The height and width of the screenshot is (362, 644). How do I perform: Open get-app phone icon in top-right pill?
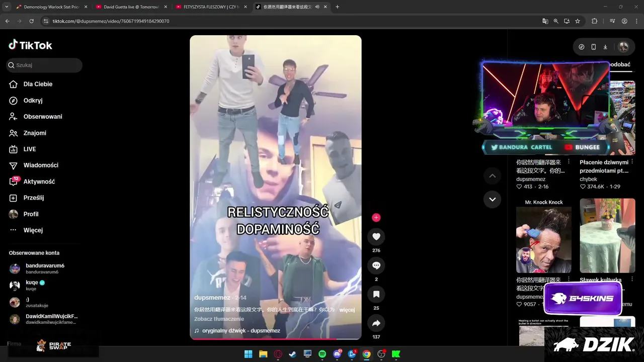[x=594, y=47]
